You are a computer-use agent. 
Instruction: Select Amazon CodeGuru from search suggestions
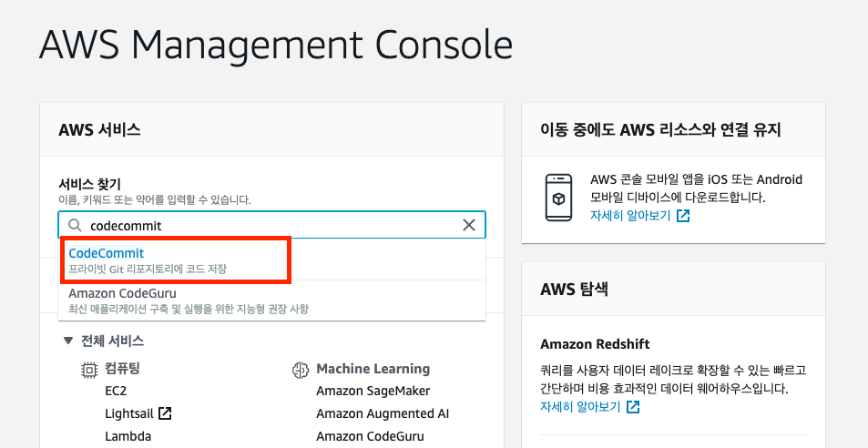(271, 300)
